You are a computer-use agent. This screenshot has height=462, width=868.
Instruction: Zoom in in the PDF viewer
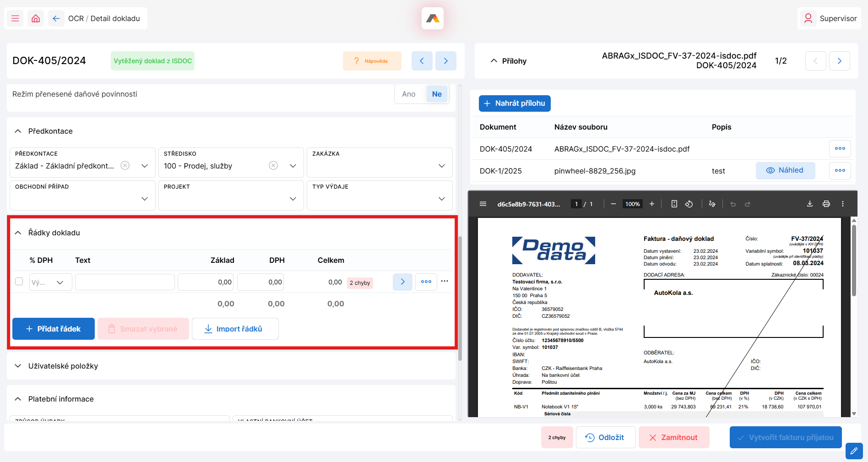pyautogui.click(x=652, y=204)
